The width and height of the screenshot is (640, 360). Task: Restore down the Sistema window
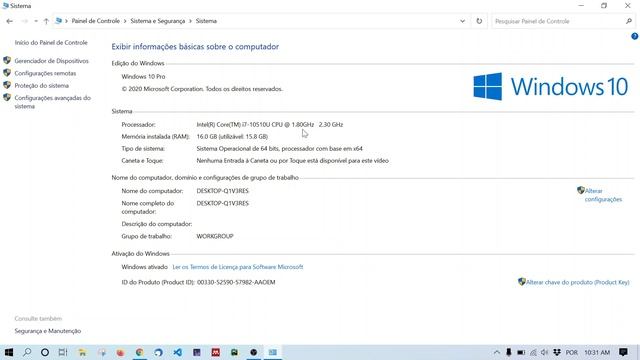click(x=604, y=6)
